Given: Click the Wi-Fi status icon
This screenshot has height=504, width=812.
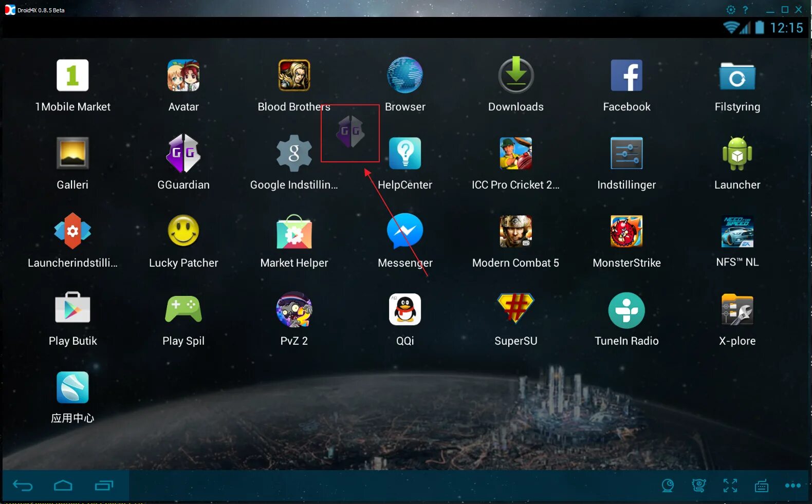Looking at the screenshot, I should [x=730, y=28].
